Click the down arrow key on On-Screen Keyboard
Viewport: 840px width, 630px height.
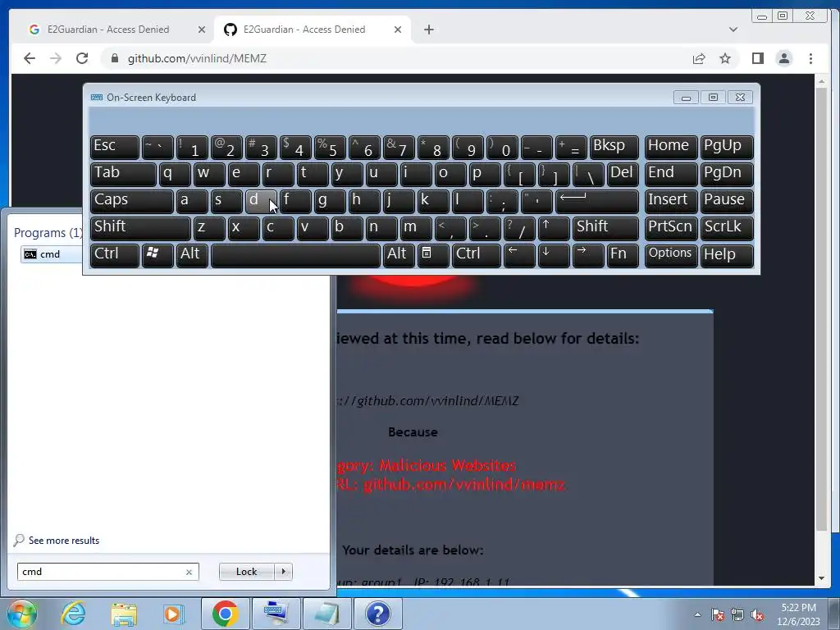click(553, 255)
